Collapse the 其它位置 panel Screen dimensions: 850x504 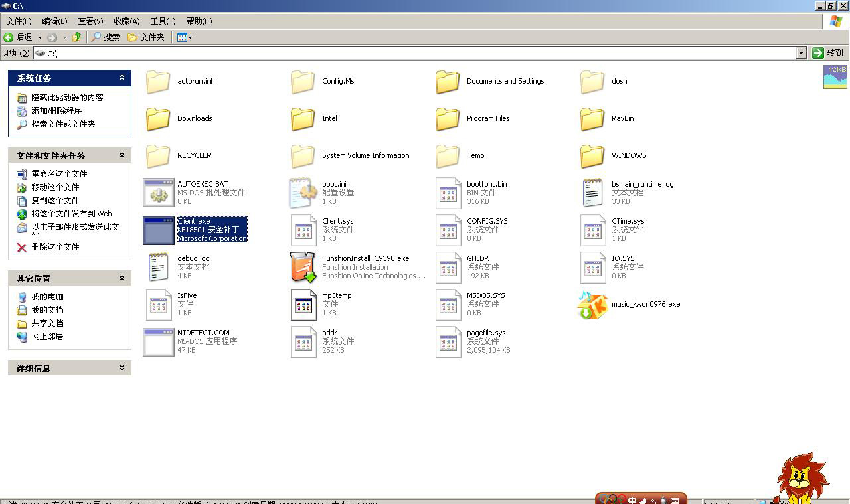pos(122,278)
